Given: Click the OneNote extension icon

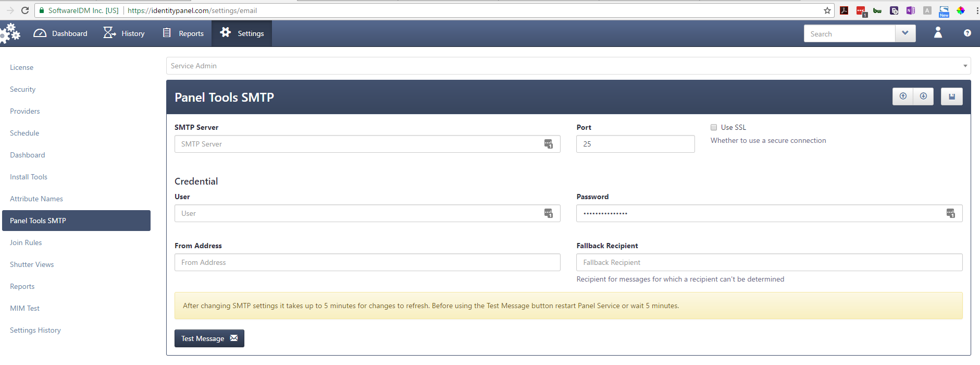Looking at the screenshot, I should tap(911, 10).
